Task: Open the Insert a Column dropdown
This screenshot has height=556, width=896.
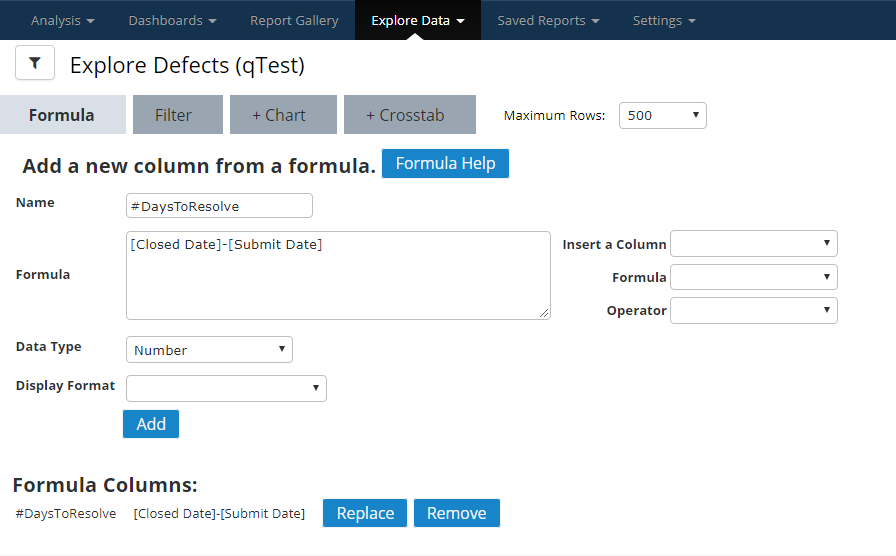Action: point(753,244)
